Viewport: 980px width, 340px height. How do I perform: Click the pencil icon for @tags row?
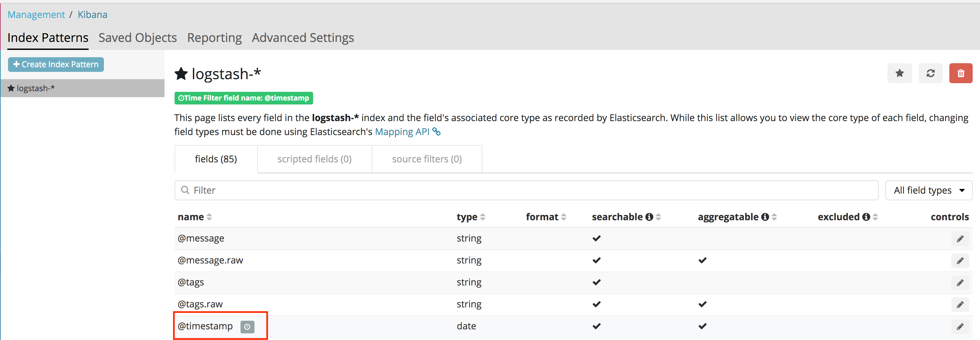(960, 283)
